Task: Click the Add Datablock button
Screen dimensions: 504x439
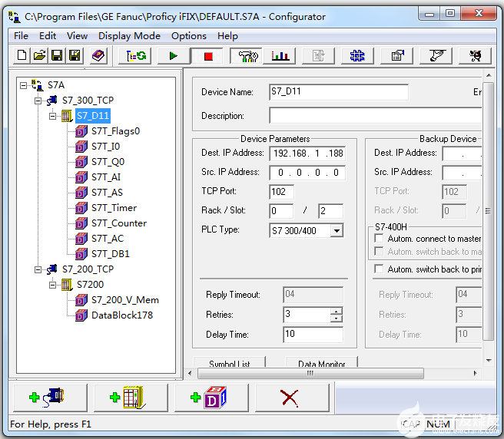Action: 211,398
